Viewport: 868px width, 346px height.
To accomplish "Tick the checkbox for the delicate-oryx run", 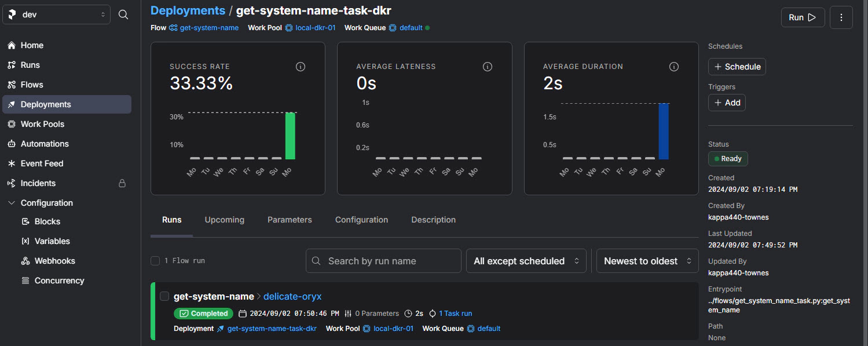I will [x=164, y=296].
